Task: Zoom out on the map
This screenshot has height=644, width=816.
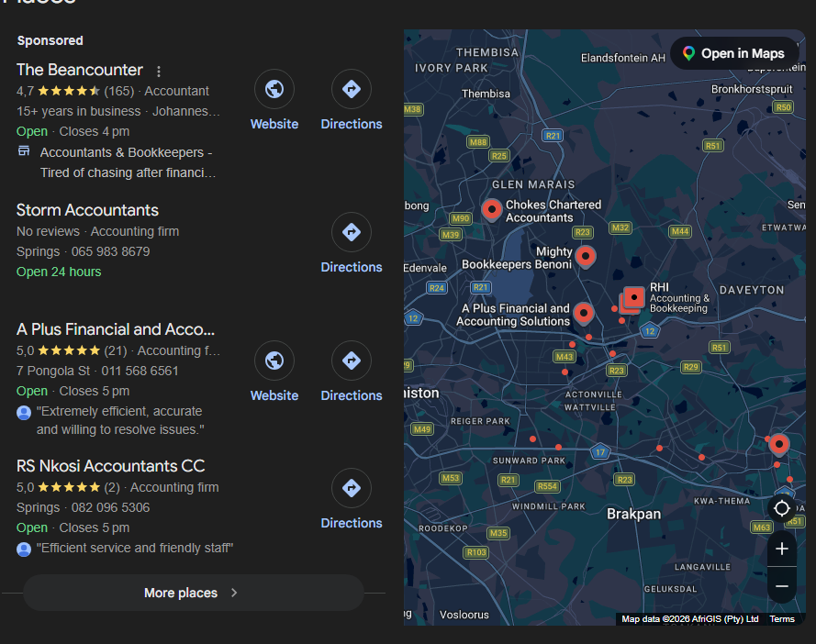Action: 782,585
